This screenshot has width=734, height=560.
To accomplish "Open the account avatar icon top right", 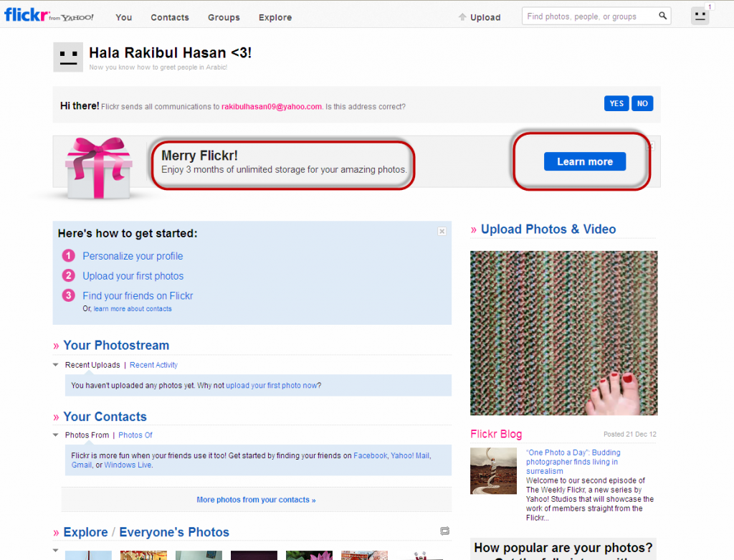I will [700, 16].
